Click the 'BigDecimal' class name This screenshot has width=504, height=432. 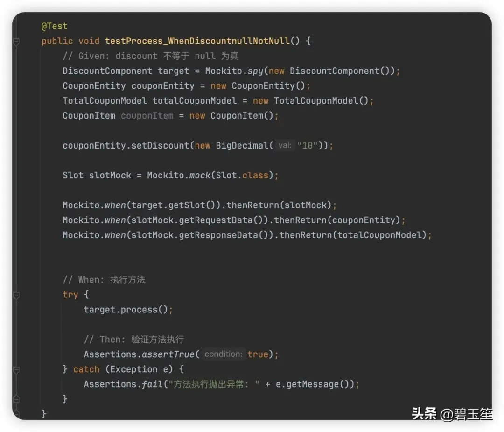[242, 145]
